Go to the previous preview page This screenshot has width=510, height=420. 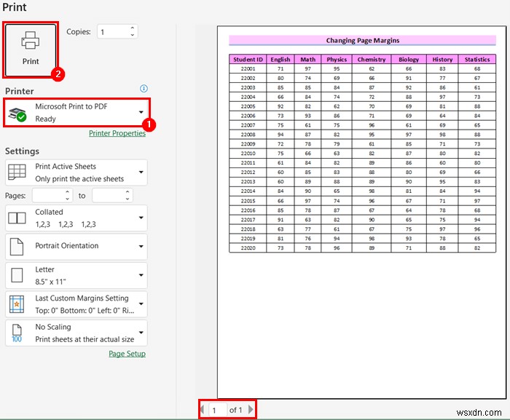pyautogui.click(x=203, y=410)
